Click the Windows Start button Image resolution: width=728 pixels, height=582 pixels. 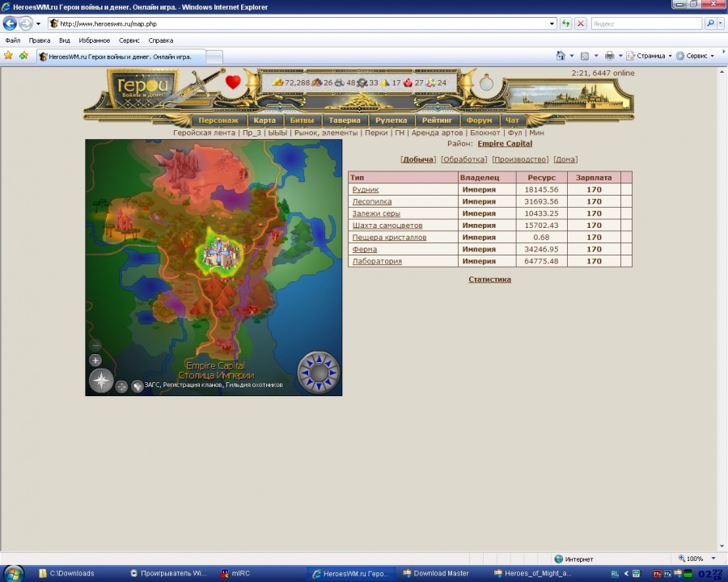13,574
